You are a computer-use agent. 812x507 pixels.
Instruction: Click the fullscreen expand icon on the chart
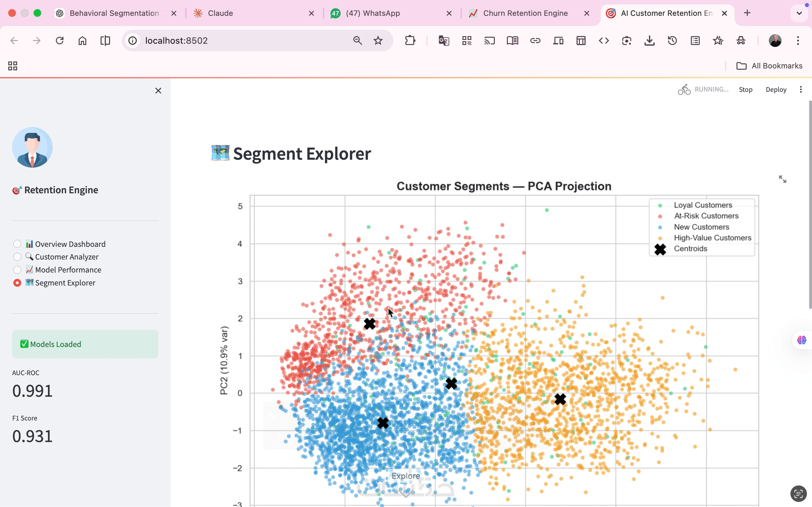(x=782, y=179)
